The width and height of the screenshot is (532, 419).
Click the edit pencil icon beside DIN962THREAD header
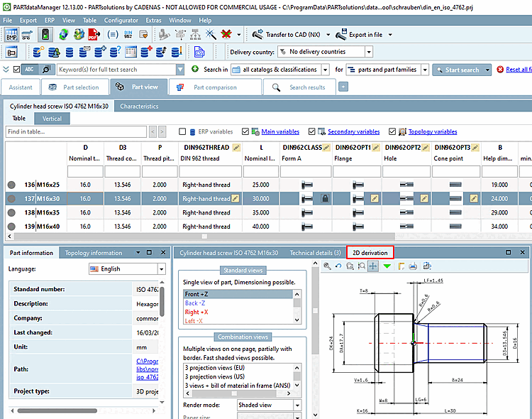236,148
